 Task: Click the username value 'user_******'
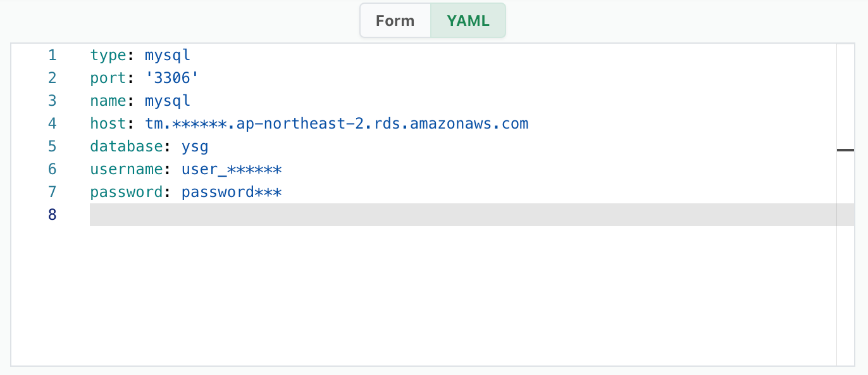(x=232, y=169)
